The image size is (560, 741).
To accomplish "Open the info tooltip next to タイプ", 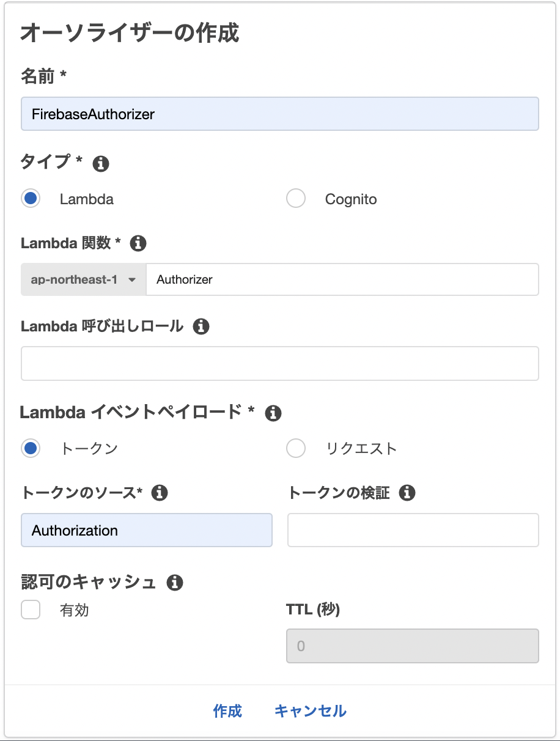I will pos(100,163).
